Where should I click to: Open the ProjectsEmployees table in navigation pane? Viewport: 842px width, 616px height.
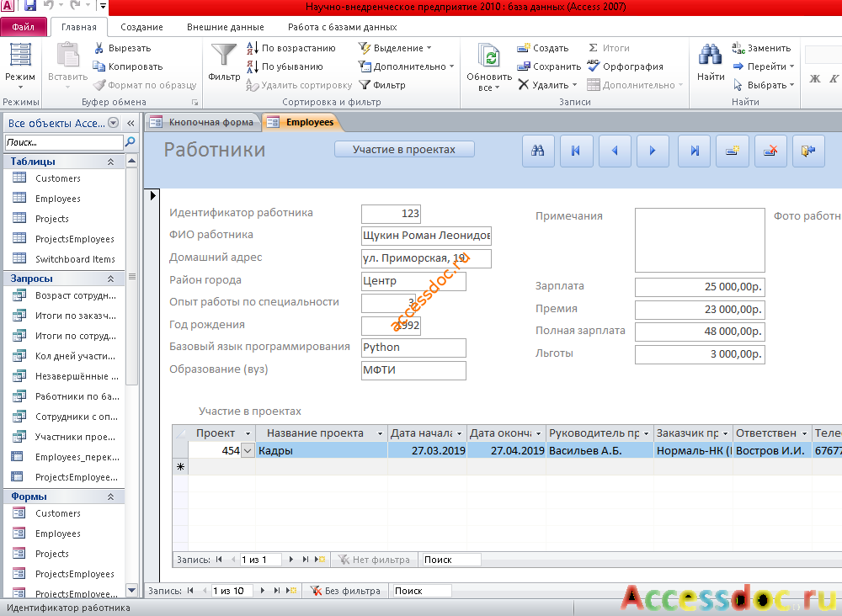point(75,239)
